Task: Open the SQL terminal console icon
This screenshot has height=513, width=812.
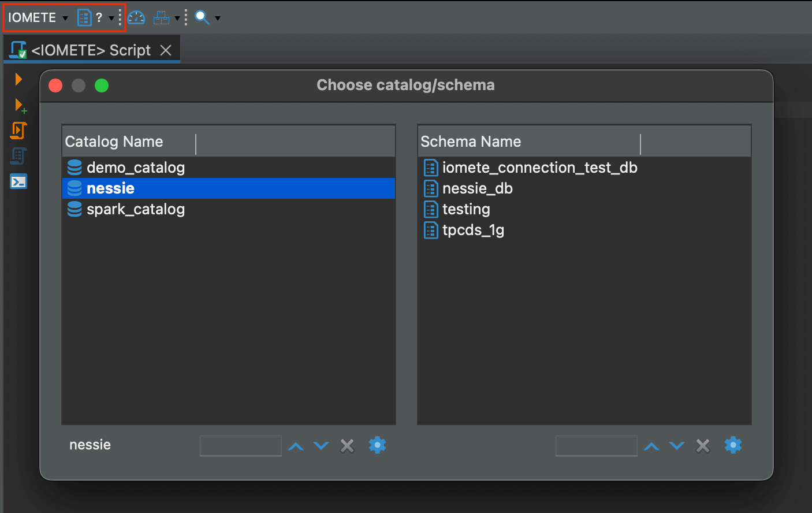Action: (x=18, y=181)
